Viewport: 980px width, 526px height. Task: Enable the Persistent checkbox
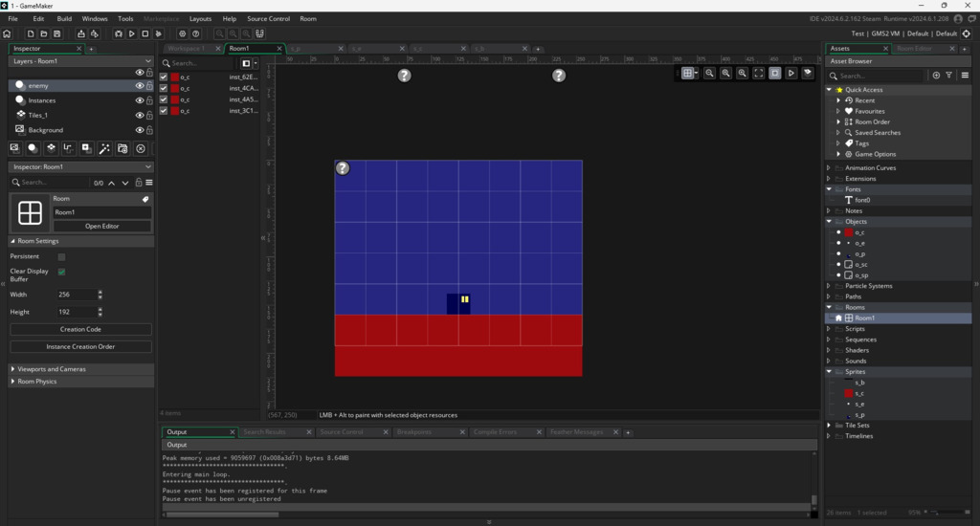[x=62, y=256]
